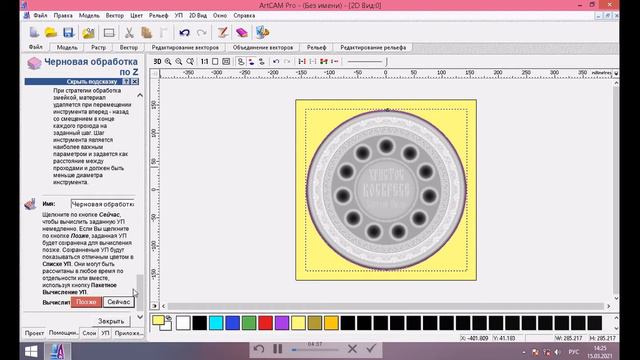Click the pencil notes icon
The height and width of the screenshot is (360, 640).
pyautogui.click(x=222, y=33)
